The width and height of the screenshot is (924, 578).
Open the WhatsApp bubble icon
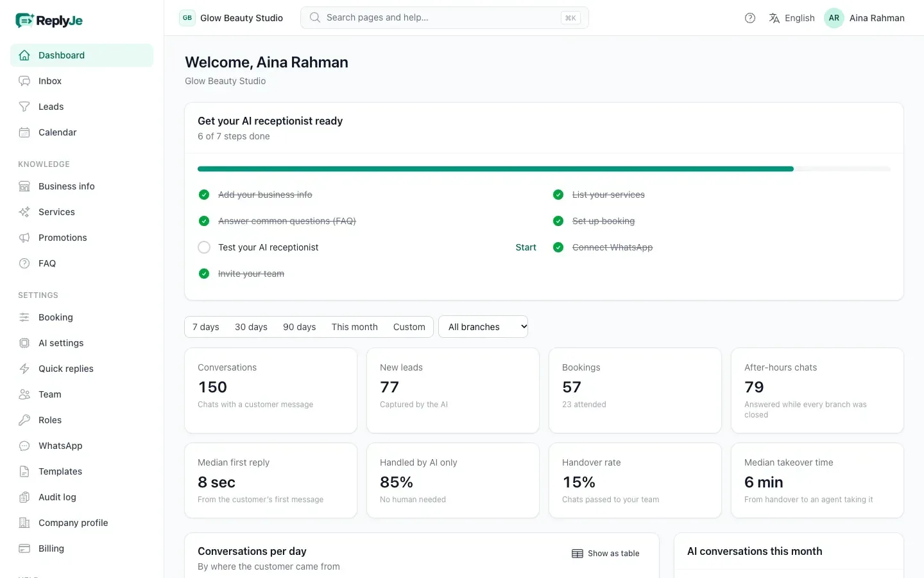click(24, 446)
